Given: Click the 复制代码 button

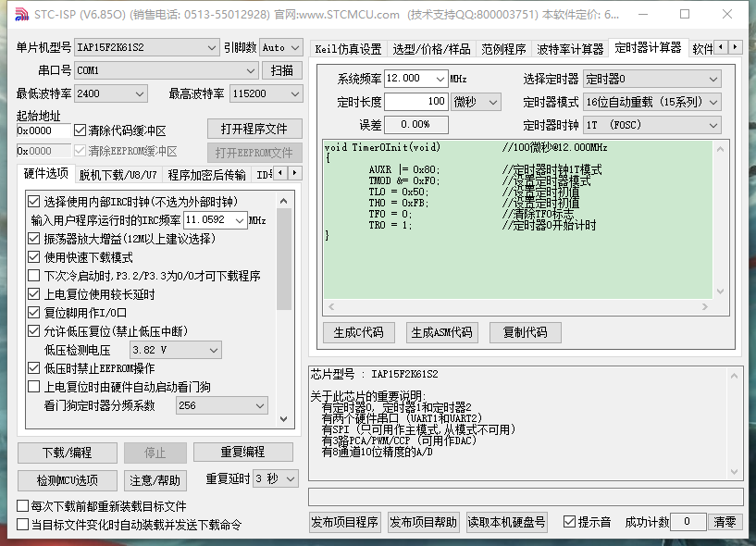Looking at the screenshot, I should click(525, 332).
